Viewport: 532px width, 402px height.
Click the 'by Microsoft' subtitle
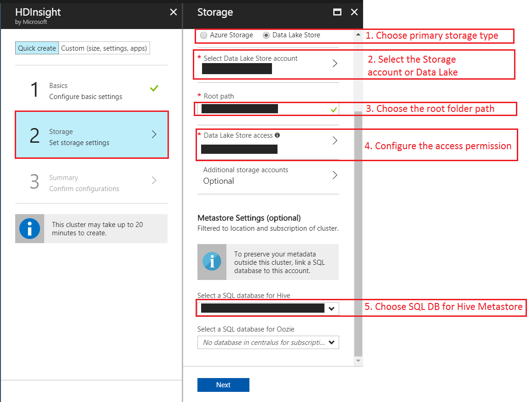click(x=31, y=22)
